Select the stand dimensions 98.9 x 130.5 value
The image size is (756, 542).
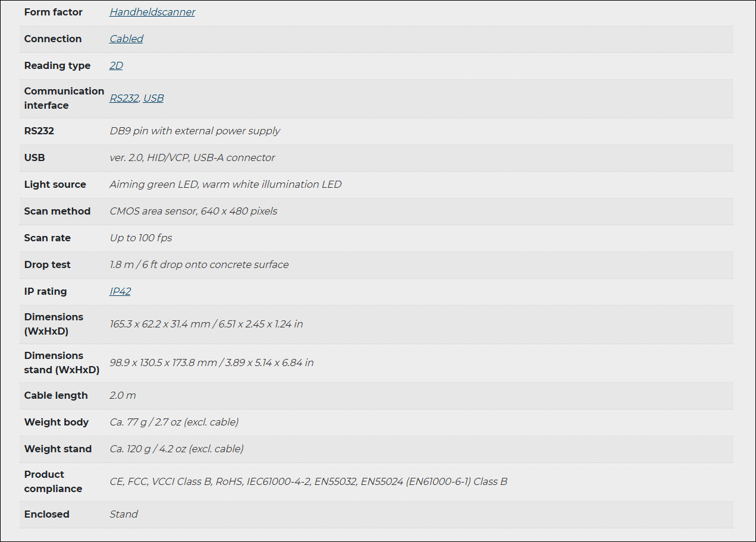(x=211, y=363)
